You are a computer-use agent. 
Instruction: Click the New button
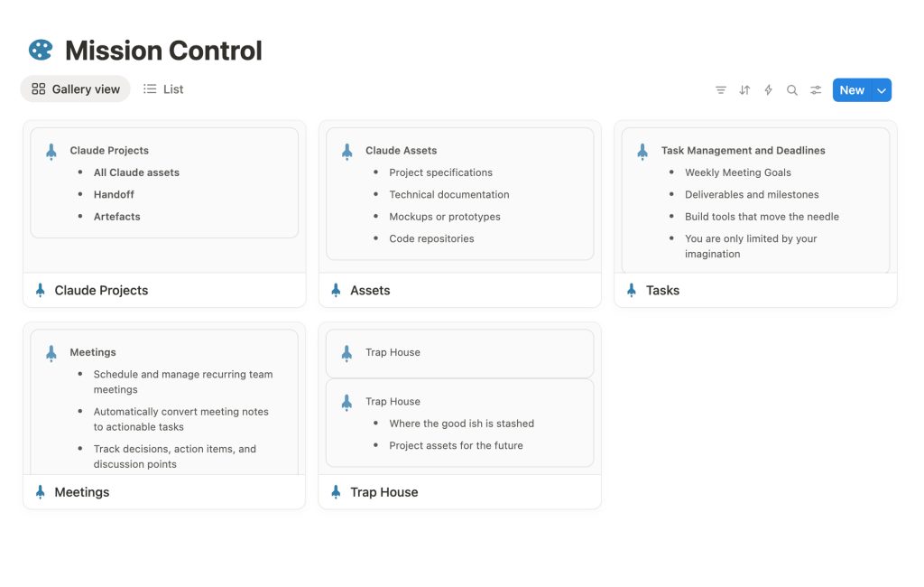pyautogui.click(x=851, y=90)
